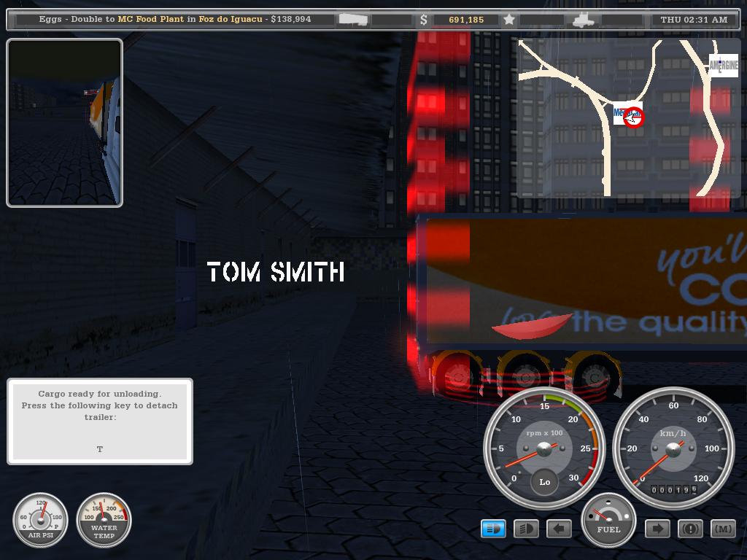Toggle the blue high beam headlight indicator
The width and height of the screenshot is (747, 560).
coord(493,529)
